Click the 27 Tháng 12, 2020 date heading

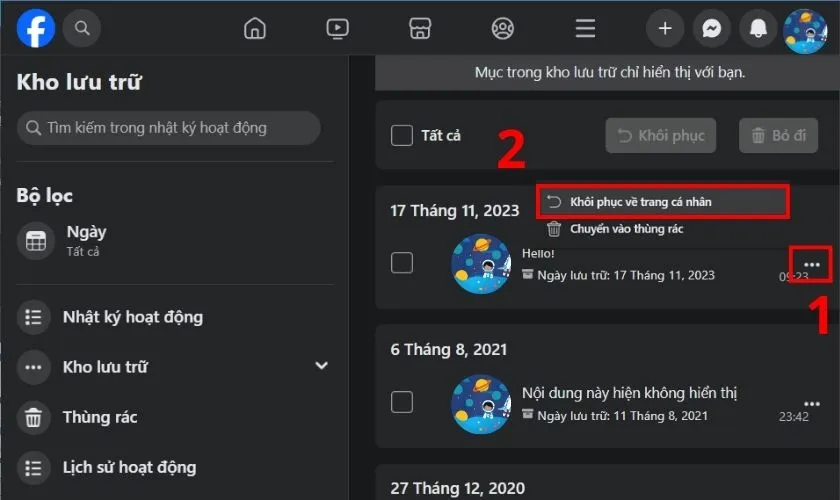pyautogui.click(x=458, y=488)
